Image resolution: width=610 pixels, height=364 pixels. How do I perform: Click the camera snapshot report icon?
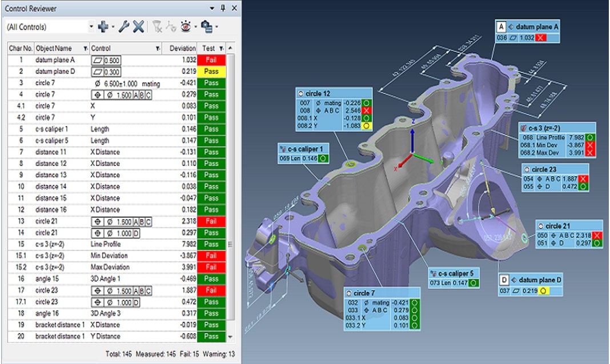point(206,27)
